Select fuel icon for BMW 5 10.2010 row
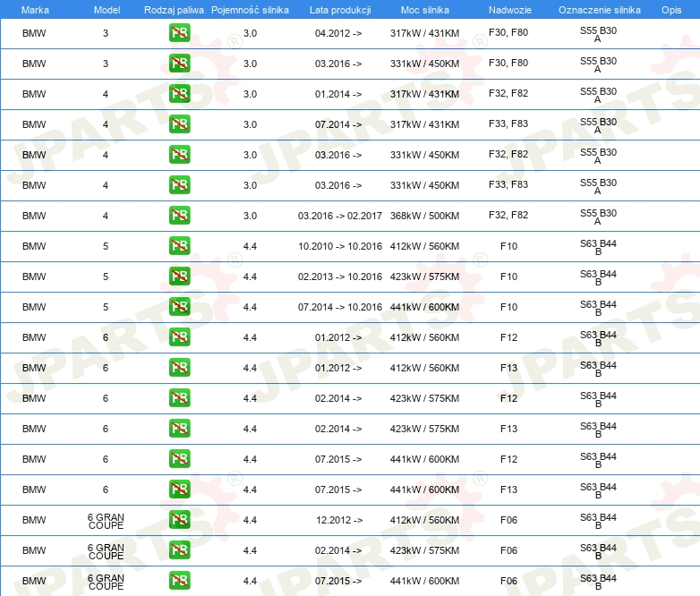This screenshot has height=596, width=700. pyautogui.click(x=179, y=246)
